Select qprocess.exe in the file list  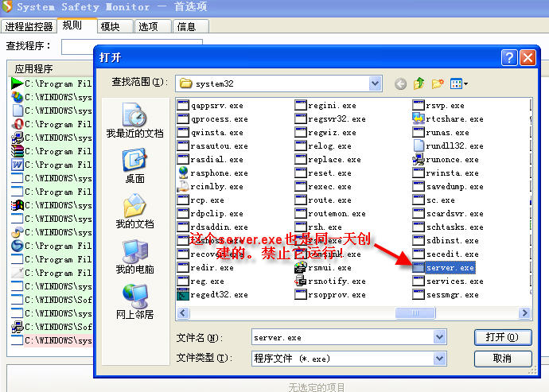[x=212, y=119]
